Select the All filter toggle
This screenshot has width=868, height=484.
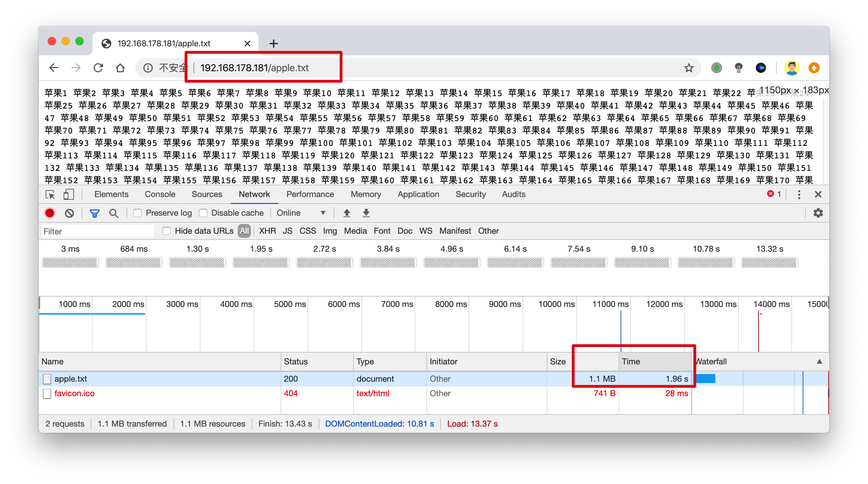coord(244,231)
